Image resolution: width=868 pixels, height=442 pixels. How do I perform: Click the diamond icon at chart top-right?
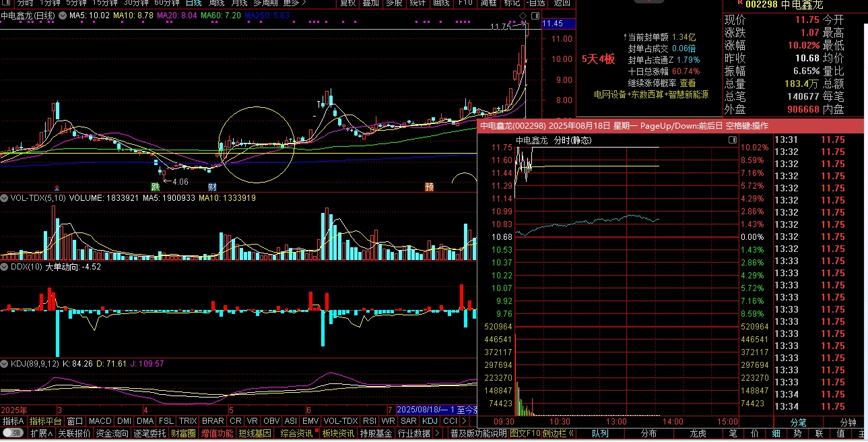524,15
